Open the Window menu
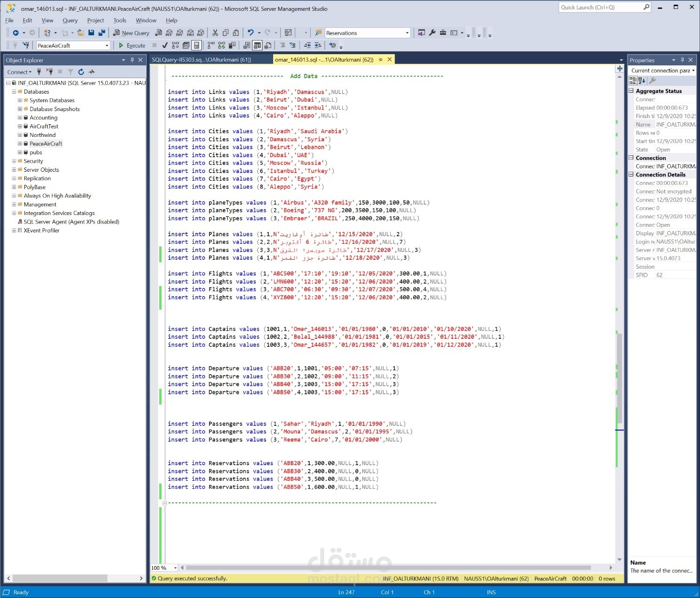This screenshot has height=598, width=700. pos(146,20)
